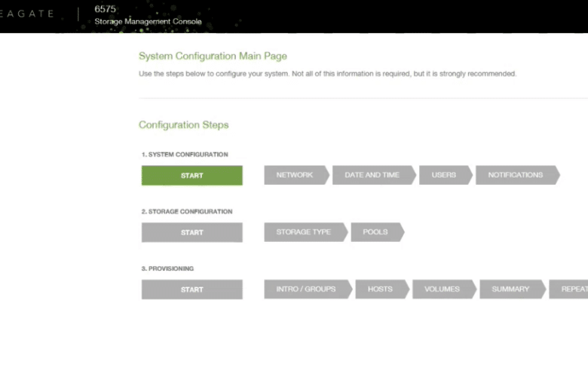This screenshot has width=588, height=389.
Task: Start the Provisioning step
Action: [192, 289]
